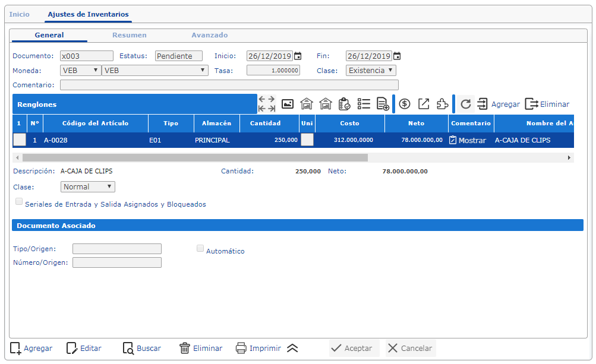This screenshot has height=364, width=596.
Task: Toggle the Seriales de Entrada y Salida checkbox
Action: point(20,202)
